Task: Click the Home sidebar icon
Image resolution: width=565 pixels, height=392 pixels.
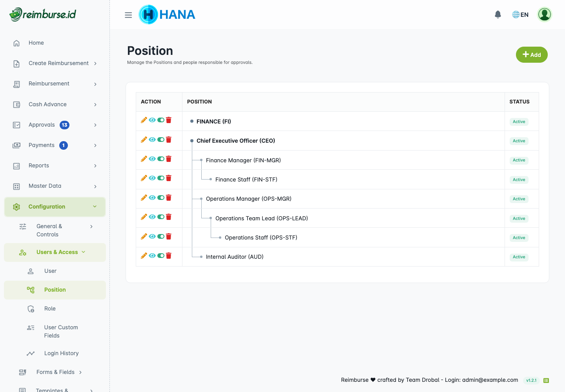Action: tap(16, 43)
